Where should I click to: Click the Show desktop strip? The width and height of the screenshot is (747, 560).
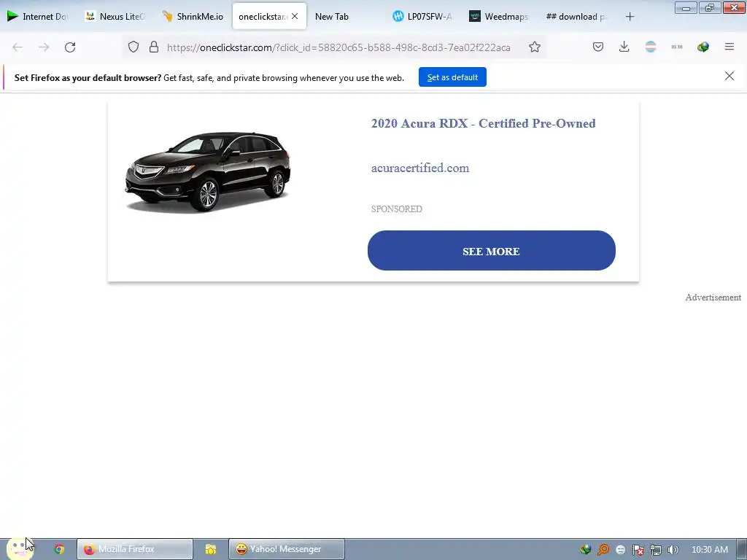point(742,549)
